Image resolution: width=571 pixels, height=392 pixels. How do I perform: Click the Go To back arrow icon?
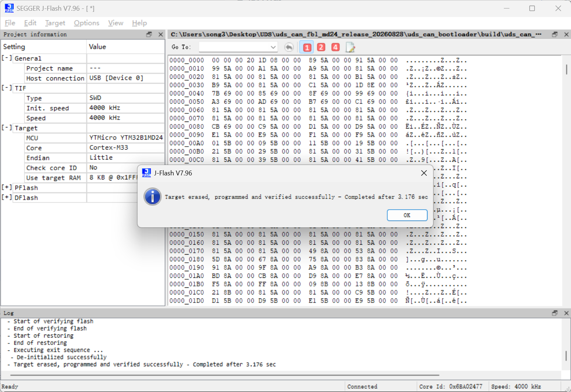point(289,47)
